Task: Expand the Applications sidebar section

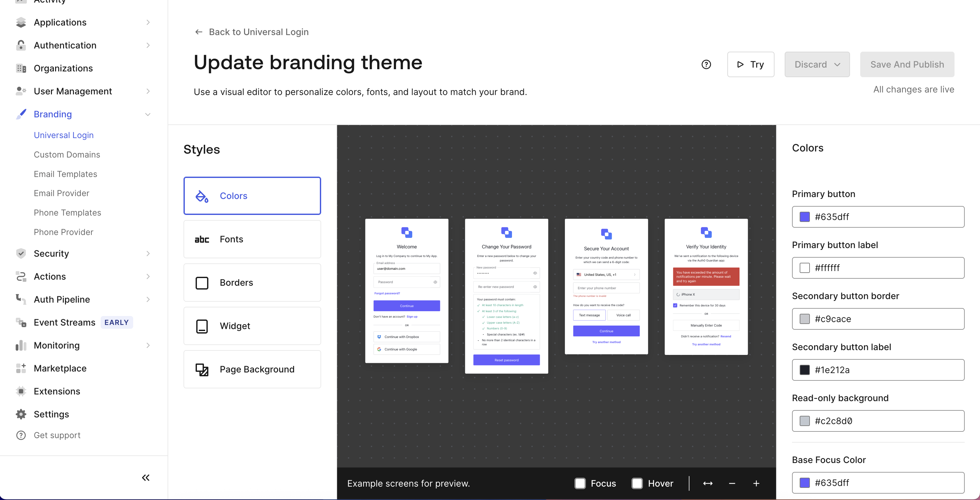Action: click(148, 22)
